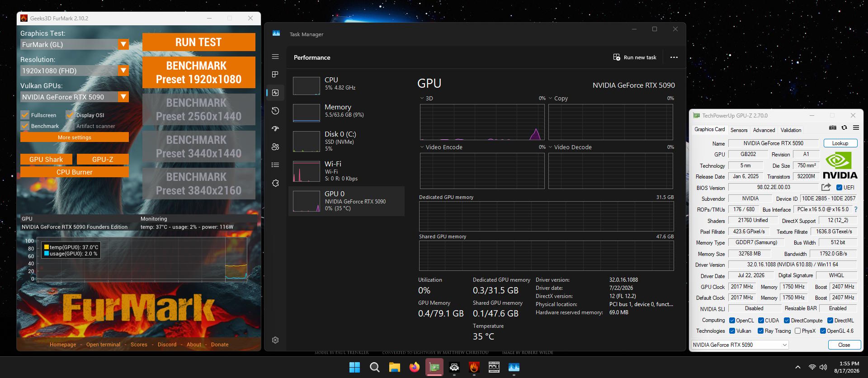The width and height of the screenshot is (868, 378).
Task: Open Graphics Test dropdown showing FurMark (GL)
Action: 75,44
